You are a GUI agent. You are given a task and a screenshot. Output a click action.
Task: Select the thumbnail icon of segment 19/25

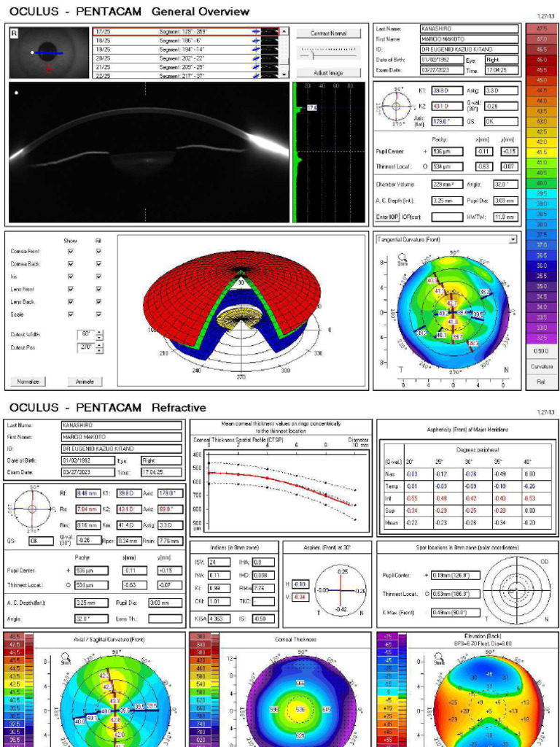point(271,49)
